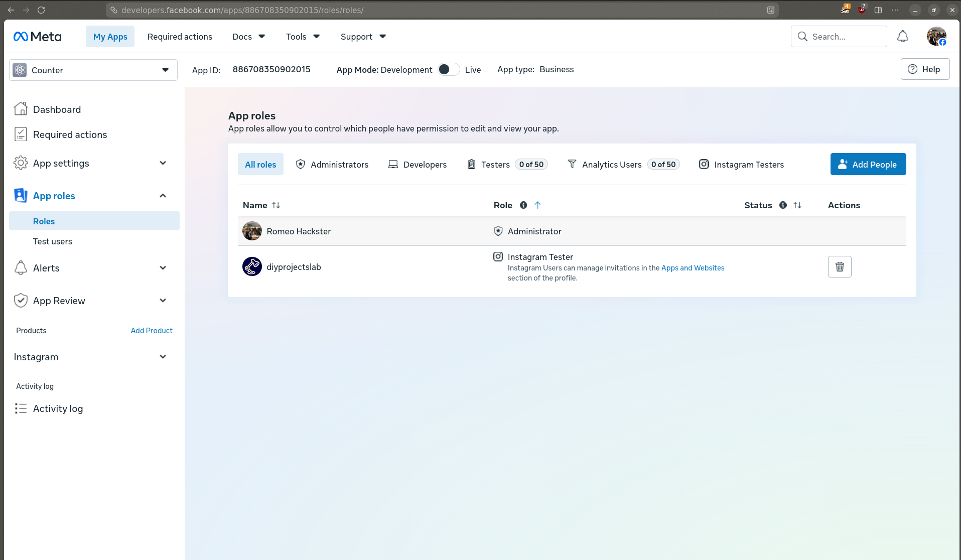961x560 pixels.
Task: Click the browser reload icon
Action: click(41, 10)
